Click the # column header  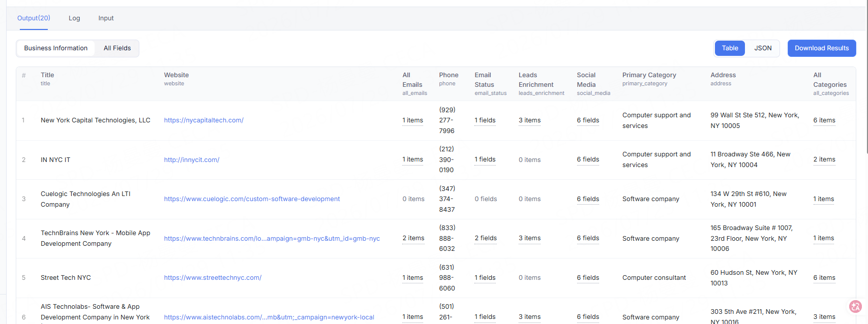[23, 75]
